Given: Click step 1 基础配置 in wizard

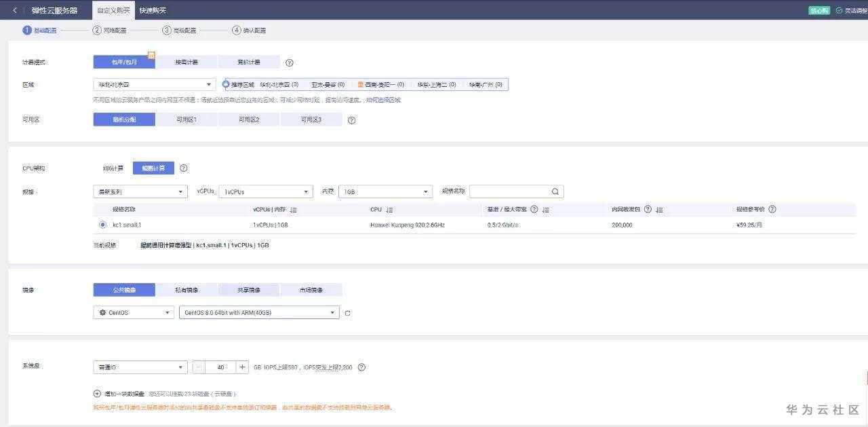Looking at the screenshot, I should [40, 31].
